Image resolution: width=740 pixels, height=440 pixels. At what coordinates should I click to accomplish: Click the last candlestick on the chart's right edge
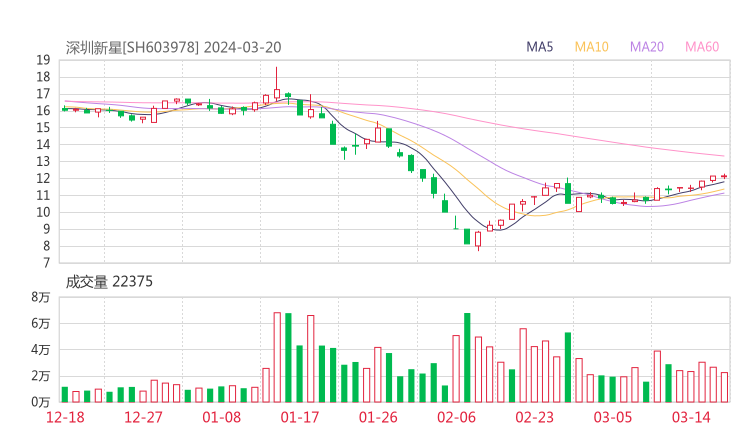(x=724, y=176)
